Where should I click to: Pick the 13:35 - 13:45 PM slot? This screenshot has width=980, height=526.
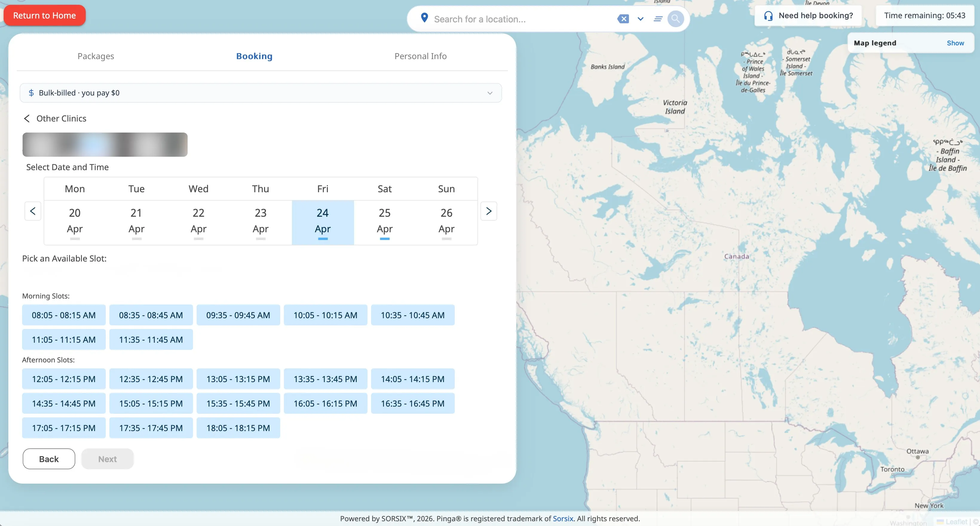click(325, 379)
